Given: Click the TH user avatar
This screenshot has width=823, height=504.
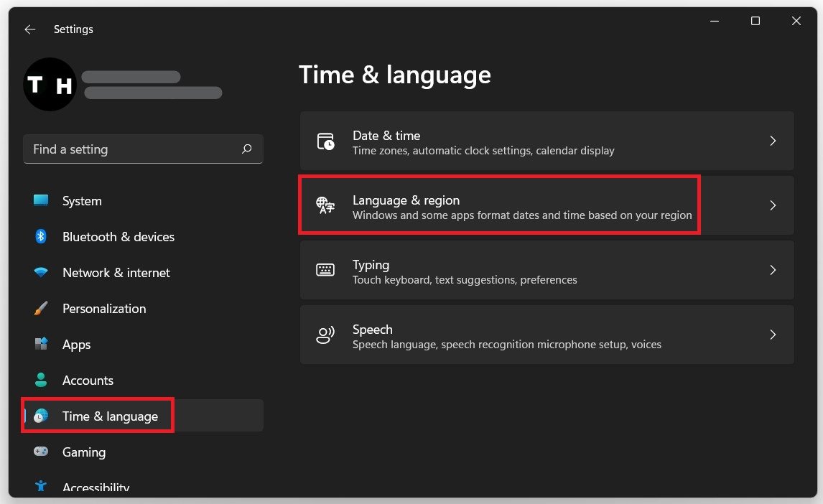Looking at the screenshot, I should click(50, 84).
